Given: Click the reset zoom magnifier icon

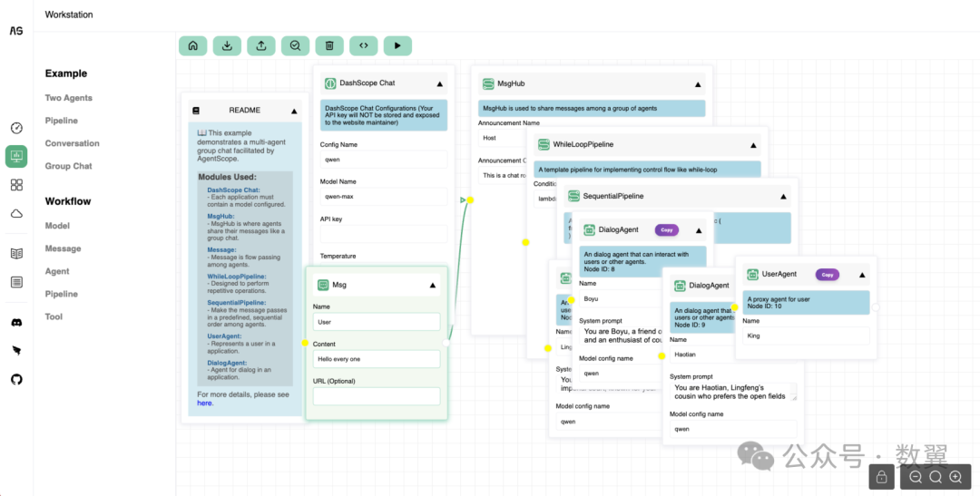Looking at the screenshot, I should coord(936,477).
